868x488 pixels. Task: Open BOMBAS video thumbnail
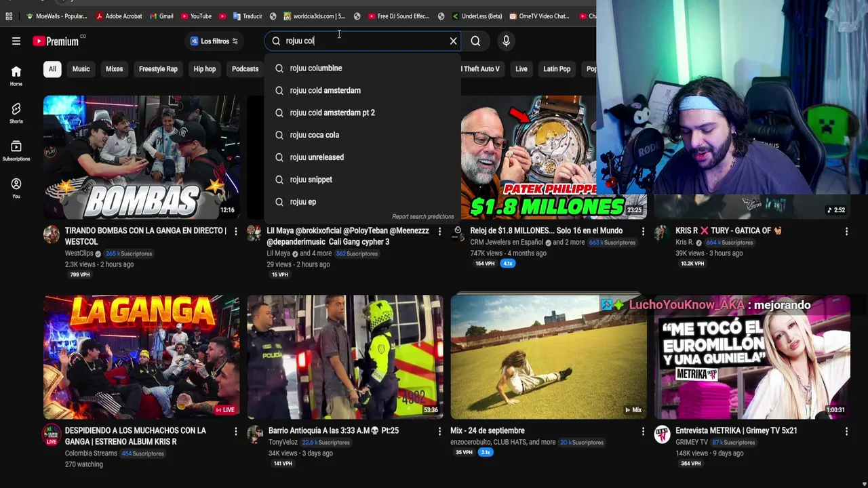(141, 157)
